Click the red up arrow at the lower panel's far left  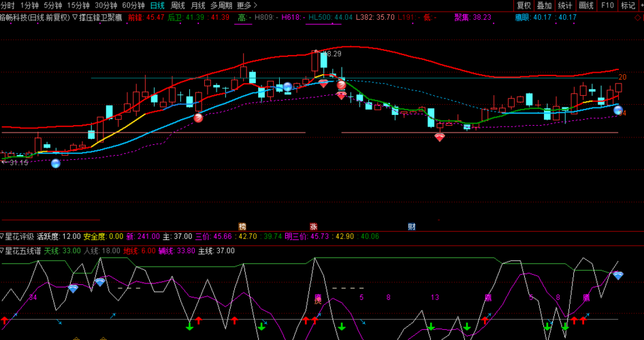(4, 320)
